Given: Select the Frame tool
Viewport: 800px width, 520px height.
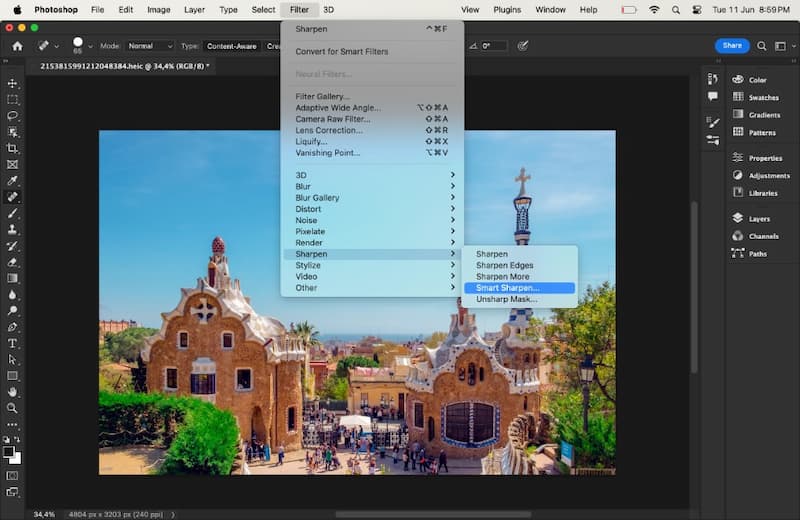Looking at the screenshot, I should point(12,164).
